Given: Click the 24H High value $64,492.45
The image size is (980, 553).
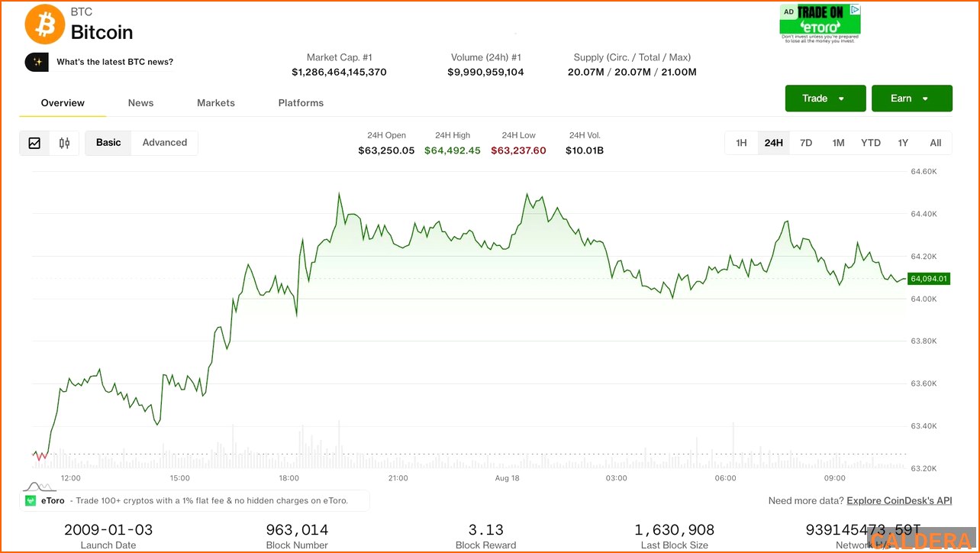Looking at the screenshot, I should pos(453,150).
